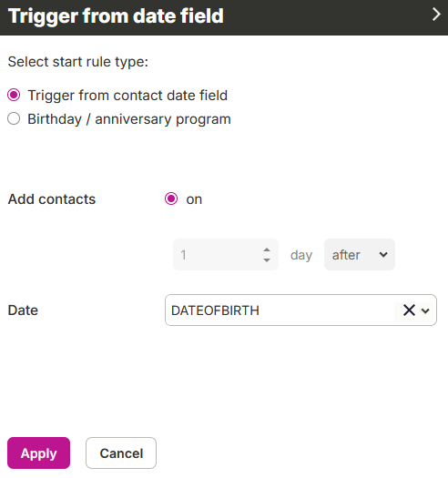
Task: Decrease day count with down stepper arrow
Action: [267, 260]
